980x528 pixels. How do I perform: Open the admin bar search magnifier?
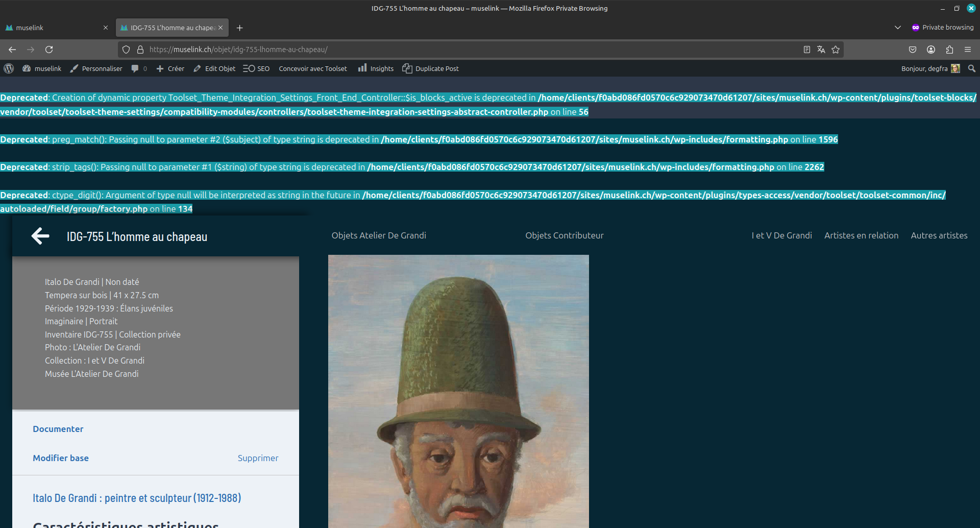click(972, 68)
